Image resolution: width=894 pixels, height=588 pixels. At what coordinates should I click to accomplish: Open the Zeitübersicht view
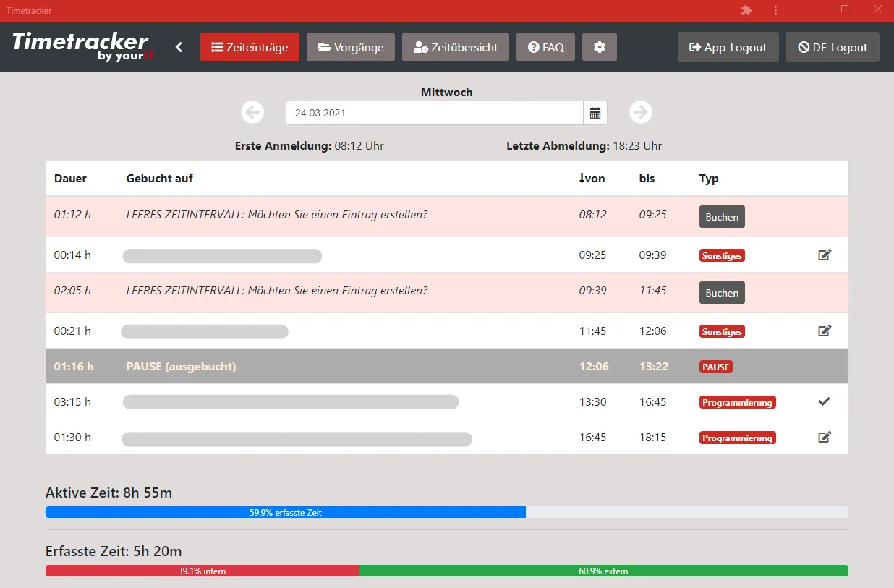[x=455, y=47]
